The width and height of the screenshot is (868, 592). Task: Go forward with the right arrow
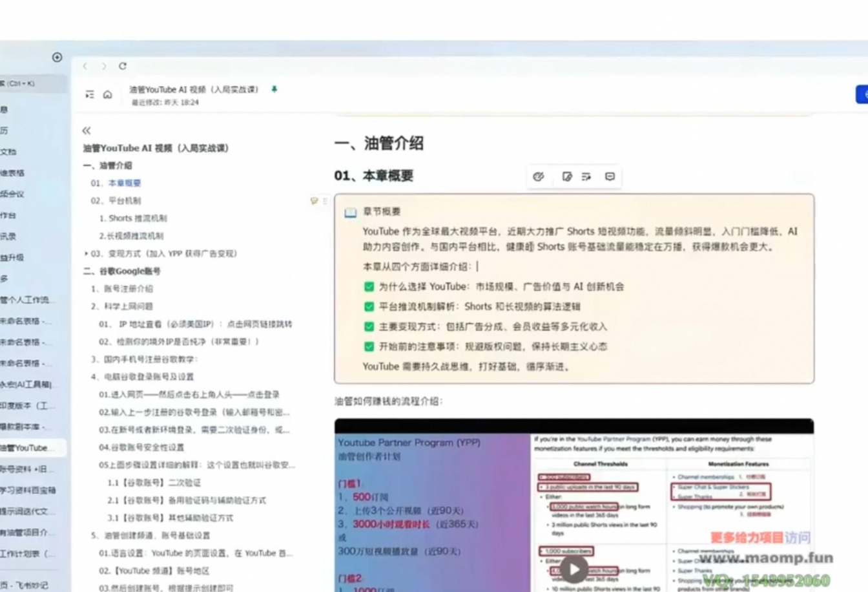103,66
